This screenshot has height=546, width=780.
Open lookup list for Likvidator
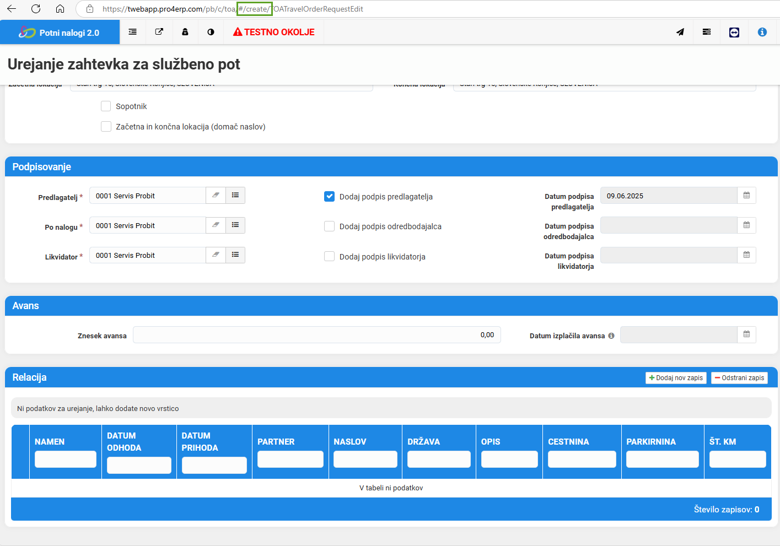tap(235, 255)
